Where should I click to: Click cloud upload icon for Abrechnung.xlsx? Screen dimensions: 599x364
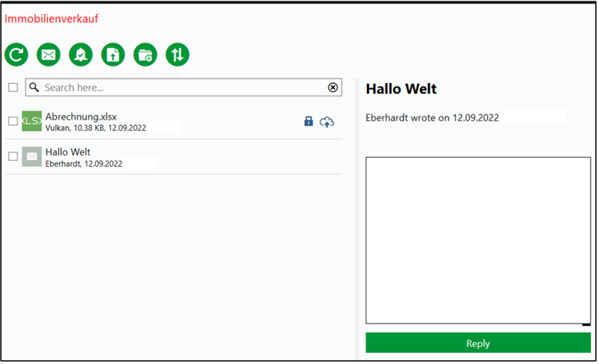tap(327, 122)
